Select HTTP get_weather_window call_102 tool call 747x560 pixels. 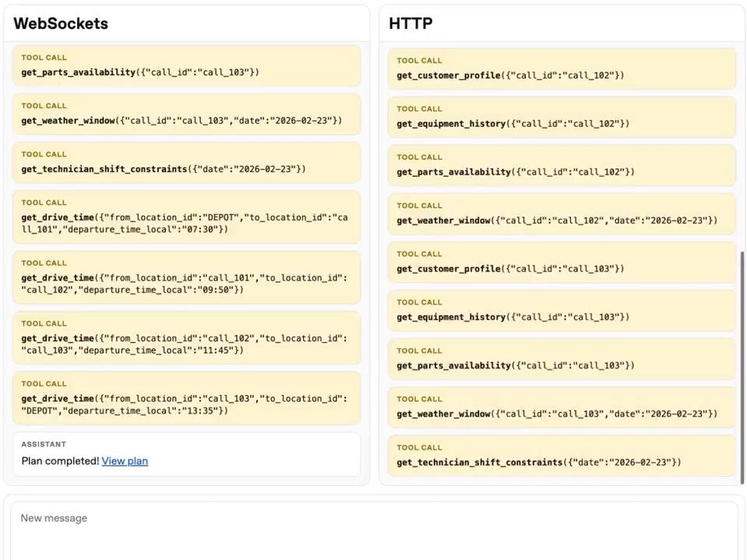coord(562,213)
